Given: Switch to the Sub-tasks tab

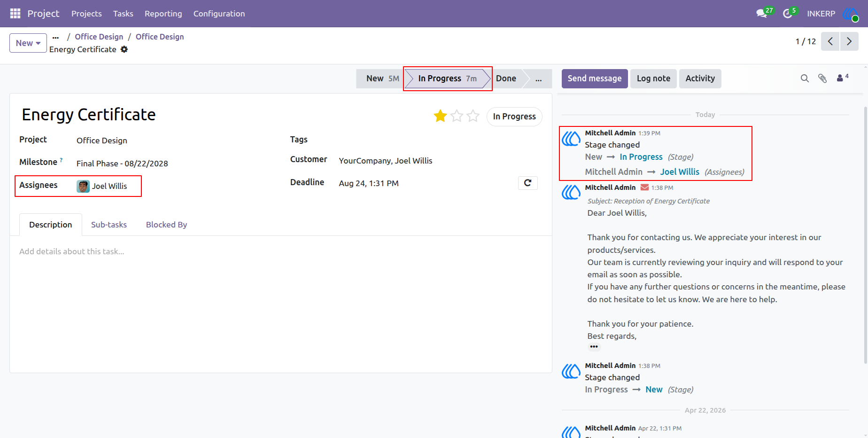Looking at the screenshot, I should coord(109,225).
